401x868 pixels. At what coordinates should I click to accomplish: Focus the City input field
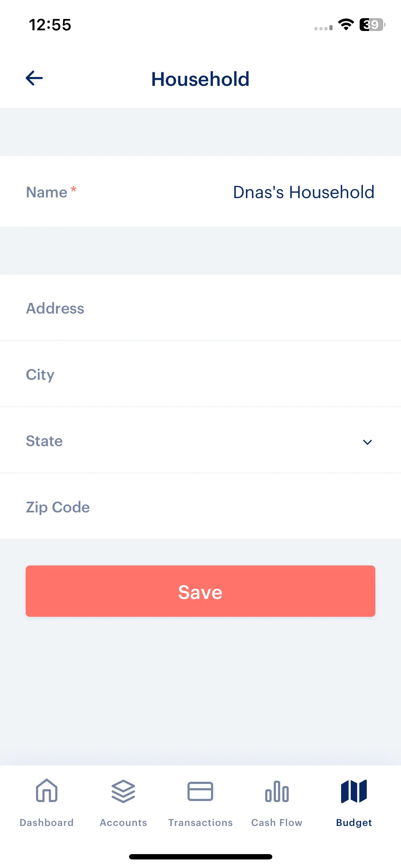coord(200,374)
